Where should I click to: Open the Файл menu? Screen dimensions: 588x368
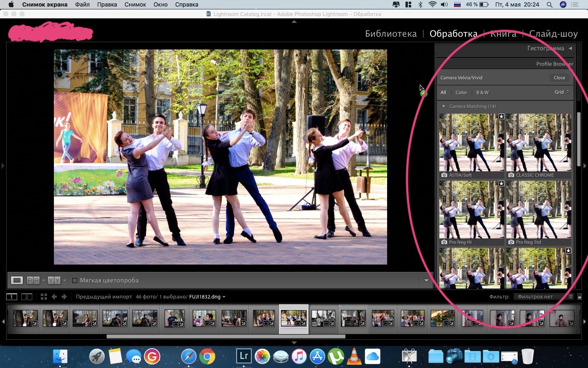(82, 4)
